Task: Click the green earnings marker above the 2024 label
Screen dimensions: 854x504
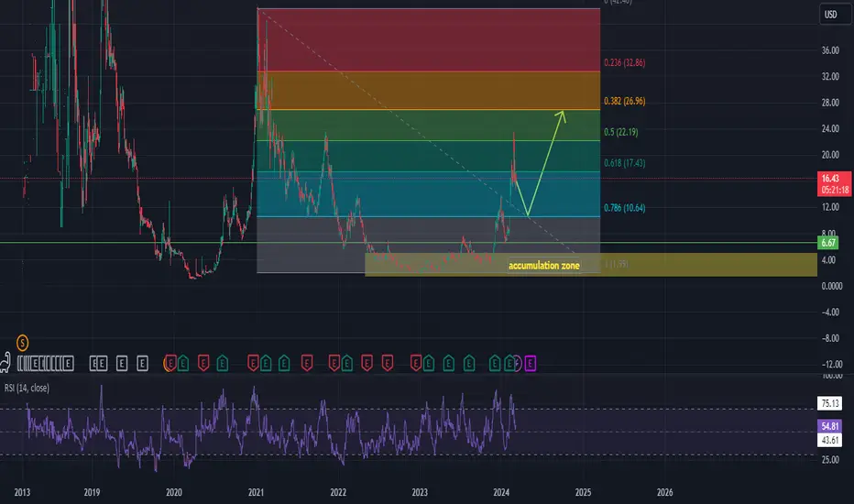Action: pyautogui.click(x=495, y=364)
